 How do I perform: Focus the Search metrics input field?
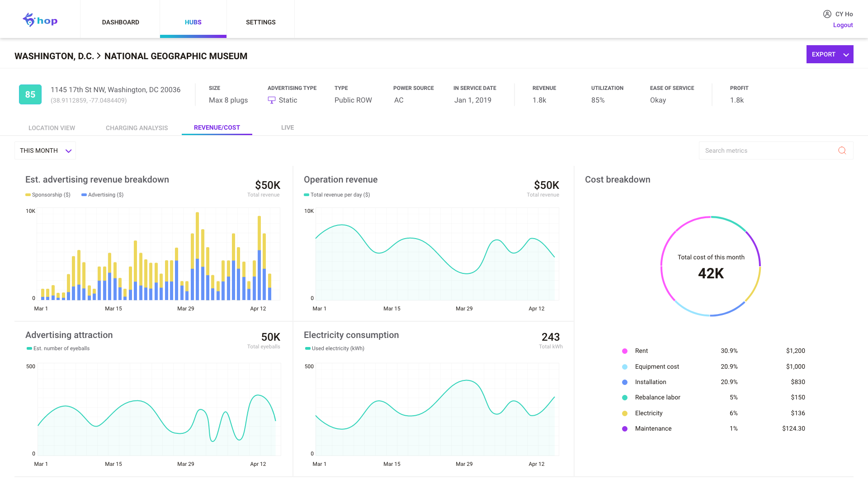pos(776,150)
